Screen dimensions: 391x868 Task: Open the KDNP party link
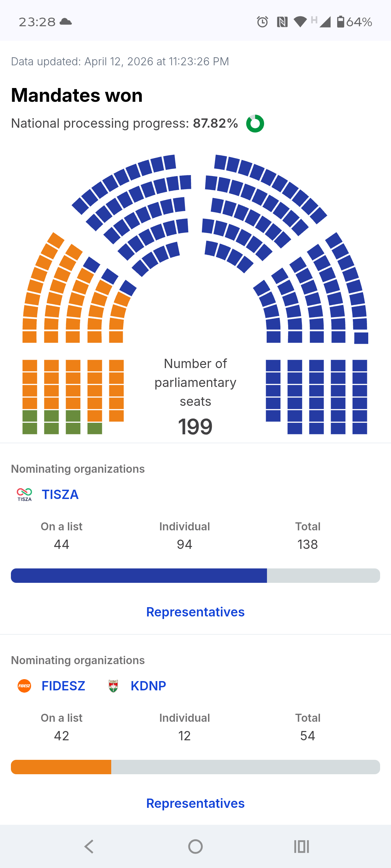148,686
